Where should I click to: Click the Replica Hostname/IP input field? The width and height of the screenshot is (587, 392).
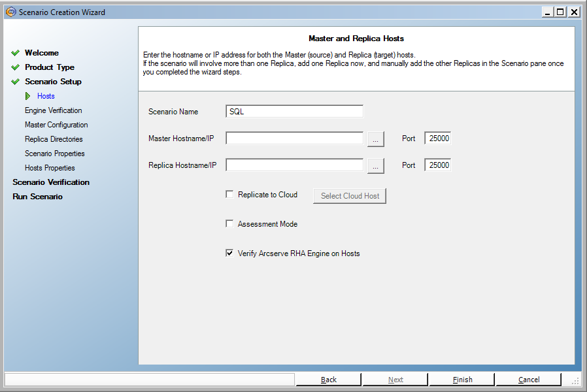294,165
